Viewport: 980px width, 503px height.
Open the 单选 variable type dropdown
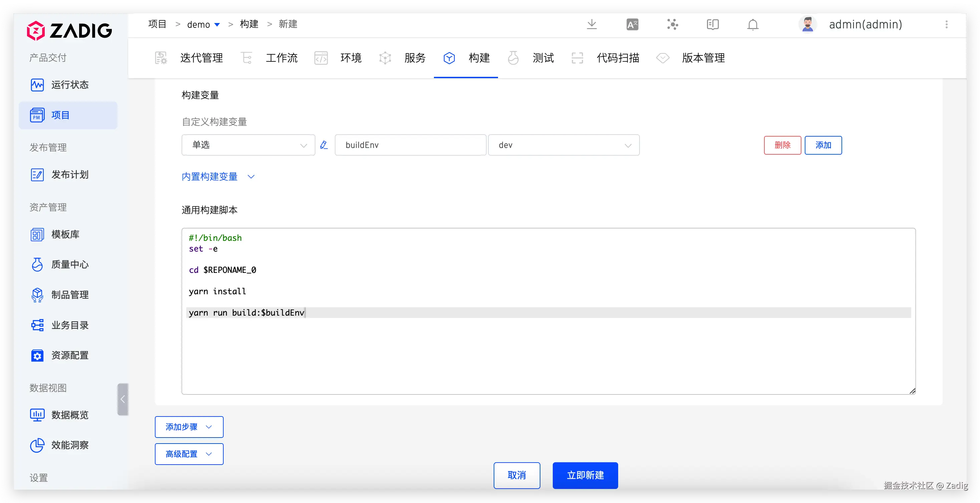248,145
